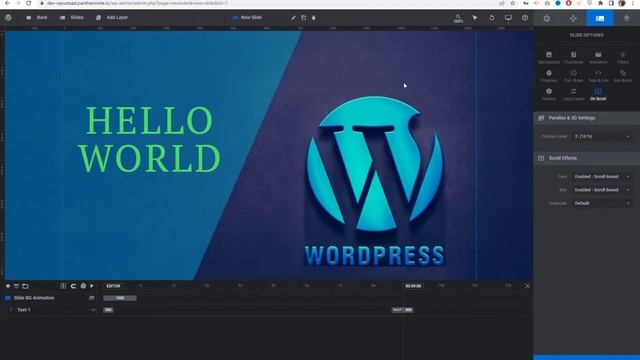Open the Parallax Level dropdown
640x360 pixels.
[602, 136]
